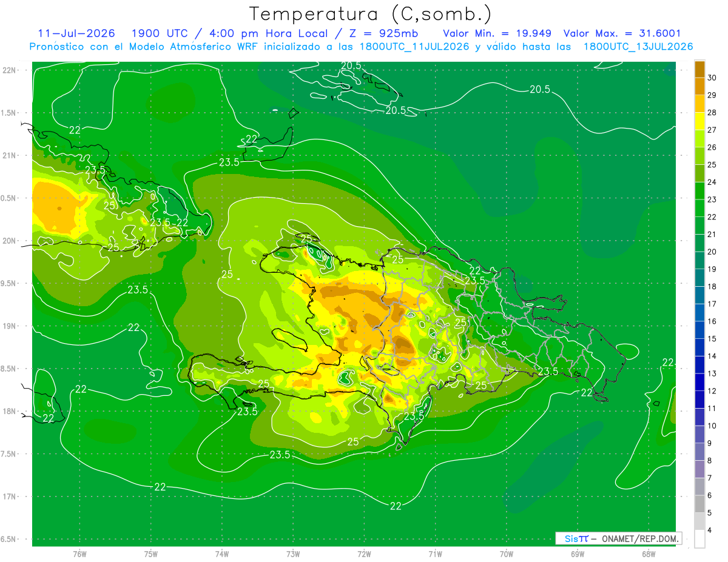The image size is (728, 562).
Task: Click the teal swatch between 18 and 19
Action: (699, 278)
